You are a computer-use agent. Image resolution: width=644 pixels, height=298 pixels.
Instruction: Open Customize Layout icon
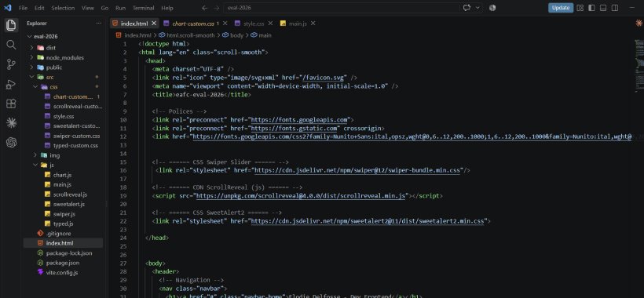pos(580,8)
